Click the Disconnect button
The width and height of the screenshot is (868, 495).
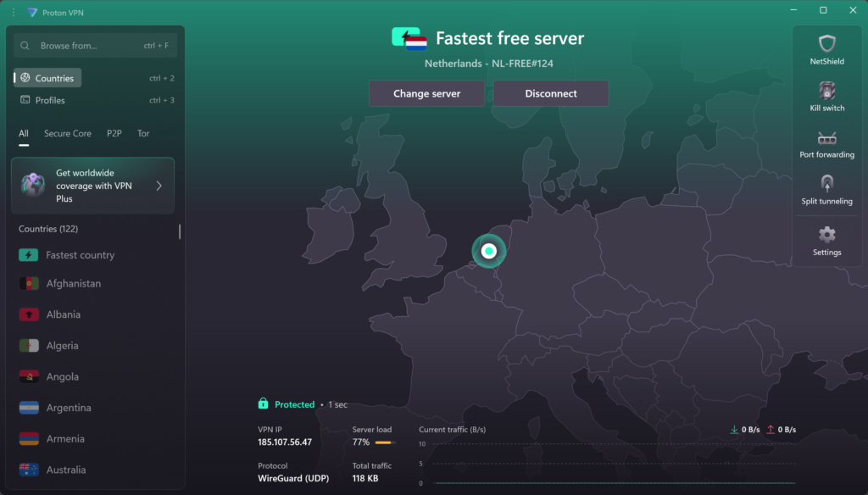[x=551, y=93]
